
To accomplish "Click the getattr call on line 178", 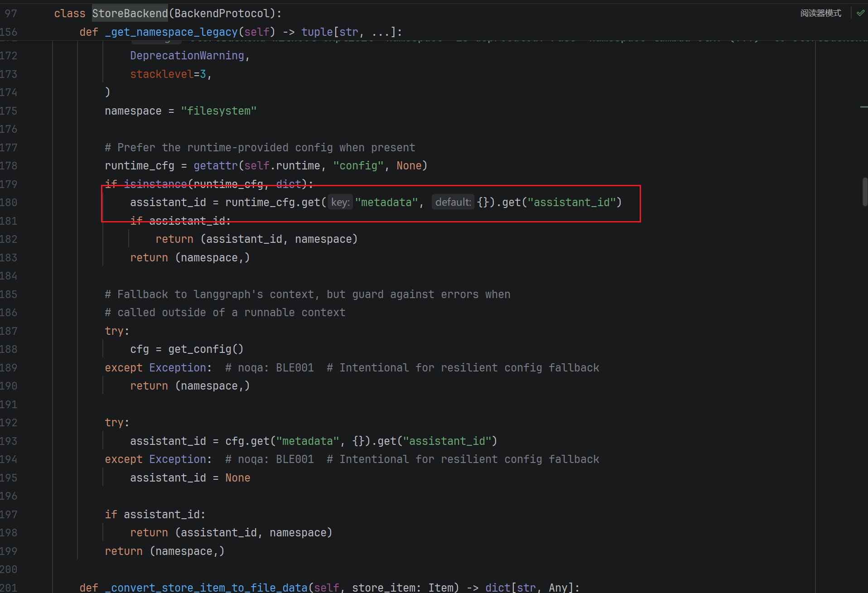I will [x=216, y=166].
